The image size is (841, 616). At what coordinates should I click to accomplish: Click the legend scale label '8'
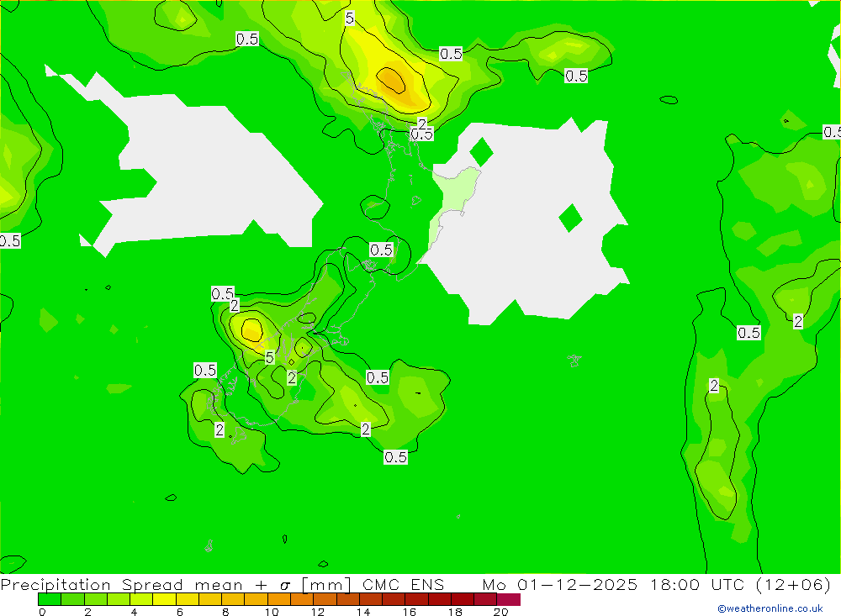(x=225, y=612)
